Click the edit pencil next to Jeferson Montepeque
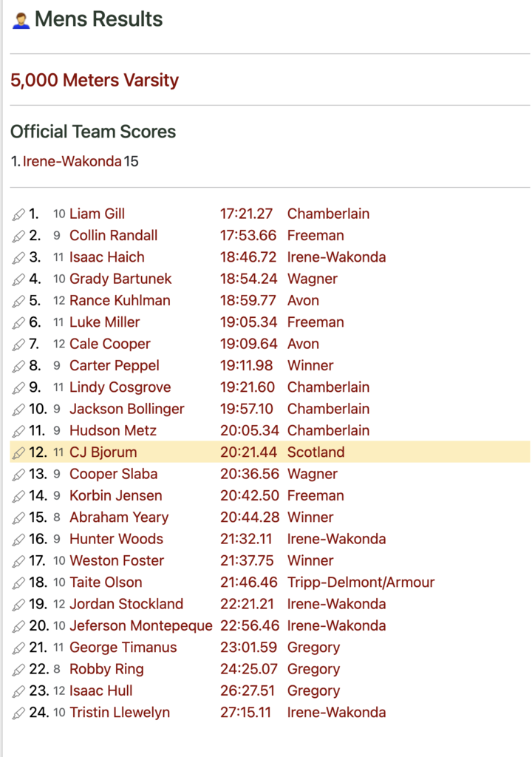 click(18, 626)
